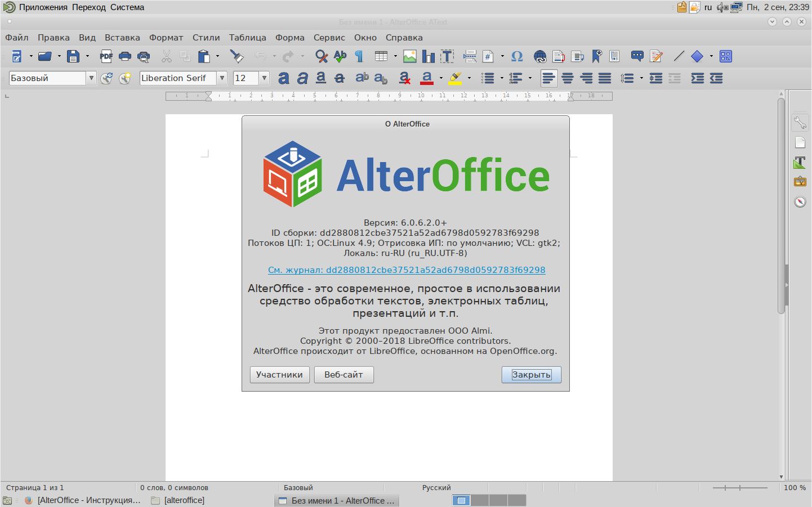Screen dimensions: 812x507
Task: Toggle subscript formatting
Action: (x=381, y=78)
